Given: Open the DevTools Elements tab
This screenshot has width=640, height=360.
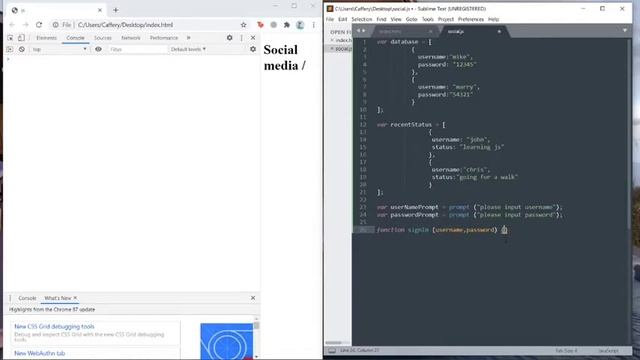Looking at the screenshot, I should (x=46, y=38).
